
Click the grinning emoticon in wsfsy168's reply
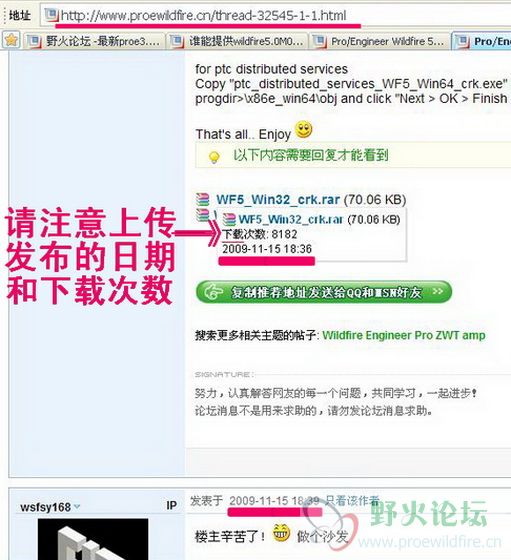tap(281, 533)
